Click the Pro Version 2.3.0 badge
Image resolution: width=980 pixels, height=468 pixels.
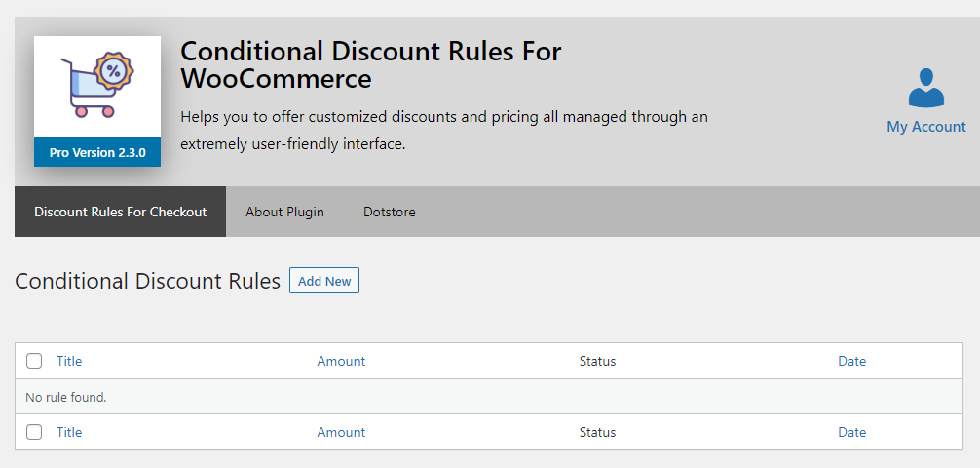[96, 152]
